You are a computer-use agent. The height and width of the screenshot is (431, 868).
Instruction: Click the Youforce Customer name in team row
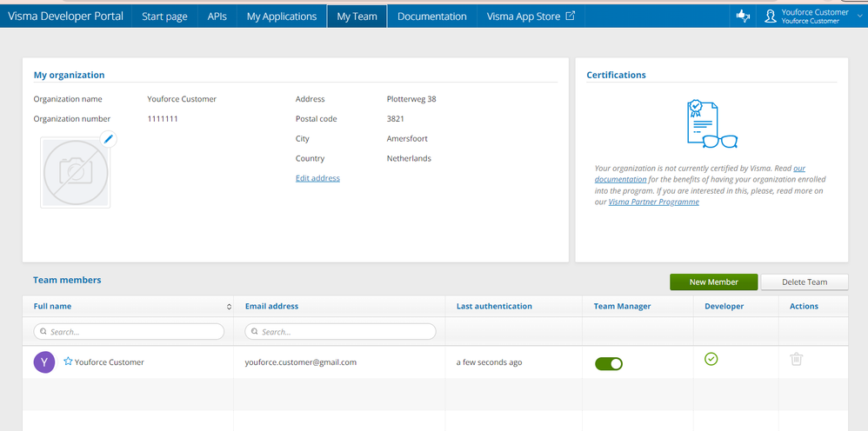[109, 362]
